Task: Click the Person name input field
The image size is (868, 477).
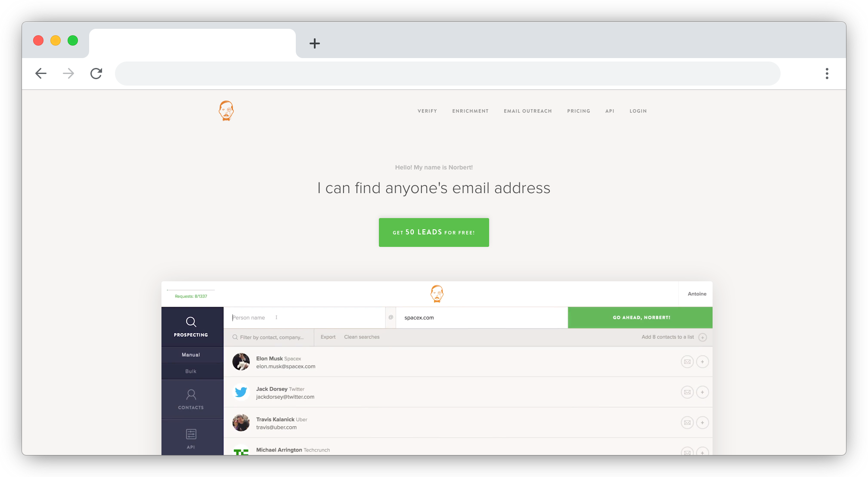Action: point(304,317)
